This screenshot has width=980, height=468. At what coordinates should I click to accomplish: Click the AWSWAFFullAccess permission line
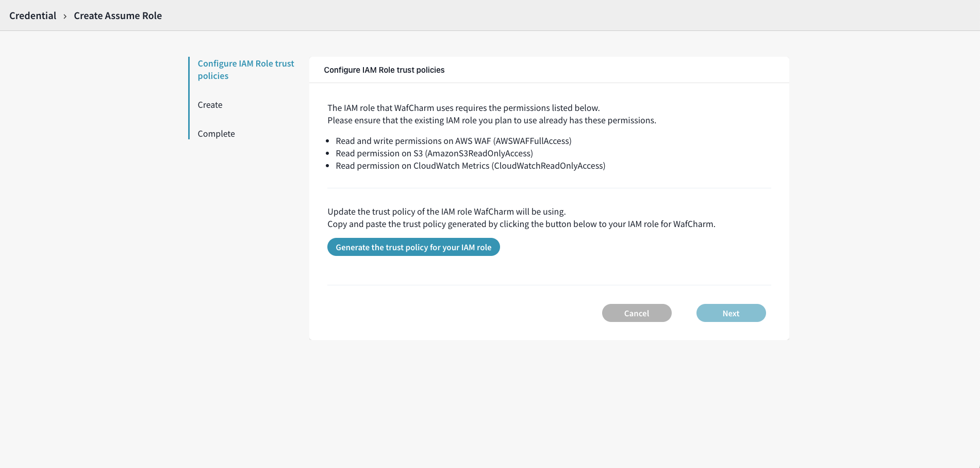point(453,141)
